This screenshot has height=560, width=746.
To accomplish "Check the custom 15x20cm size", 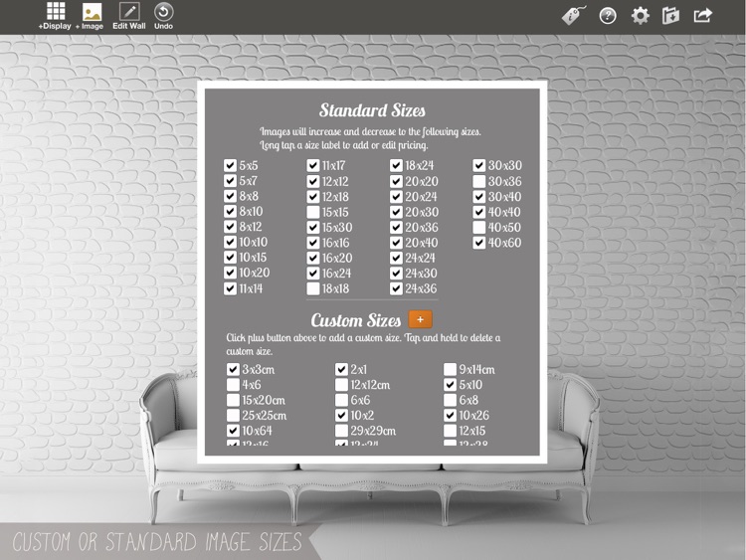I will coord(233,400).
